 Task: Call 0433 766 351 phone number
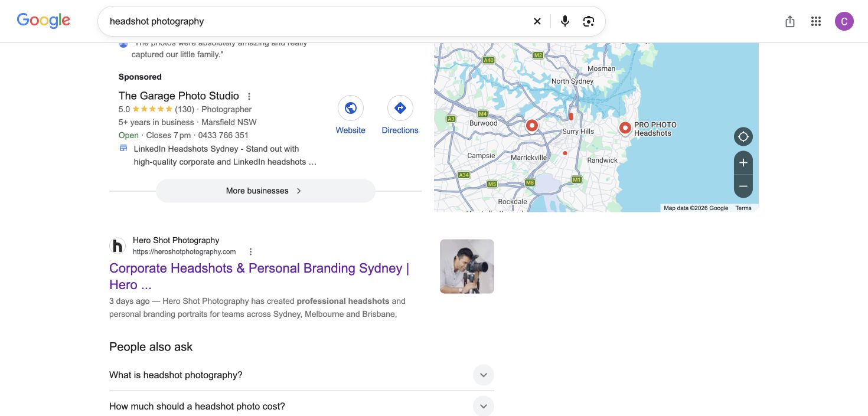click(224, 135)
